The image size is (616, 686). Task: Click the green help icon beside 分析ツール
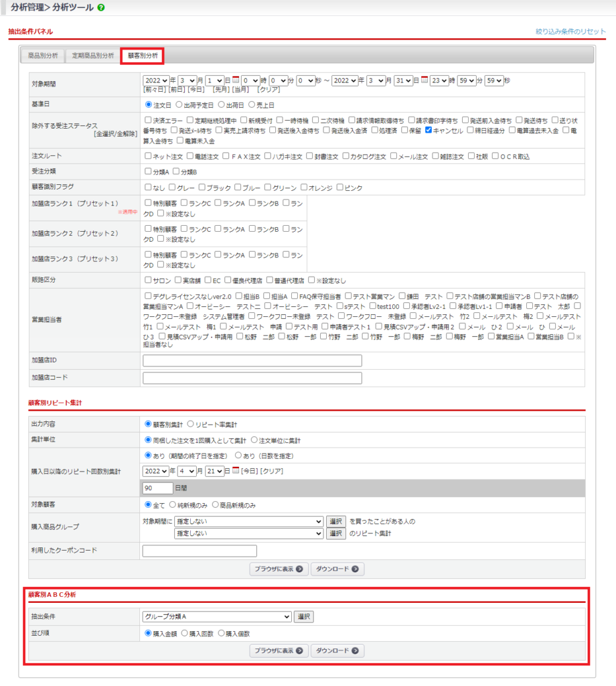tap(101, 7)
